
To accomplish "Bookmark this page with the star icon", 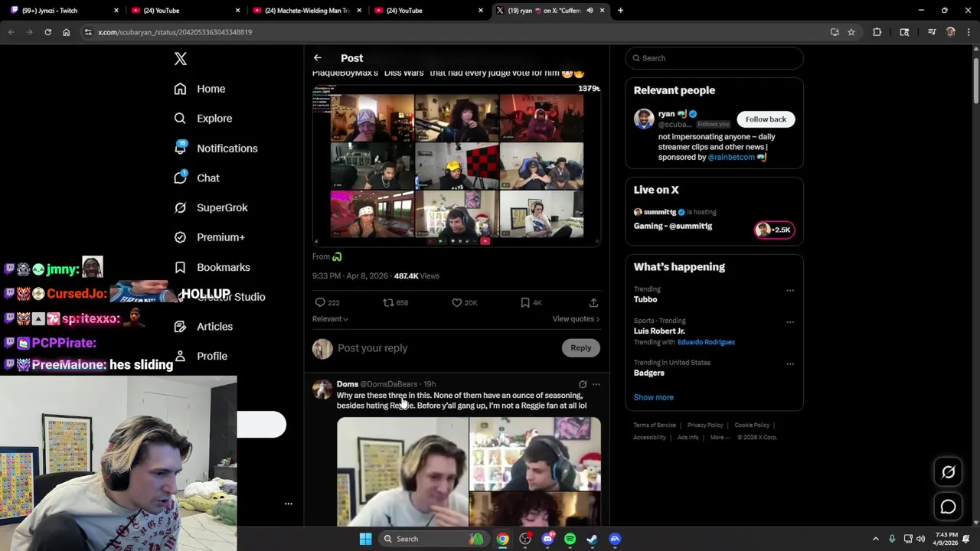I will [851, 32].
